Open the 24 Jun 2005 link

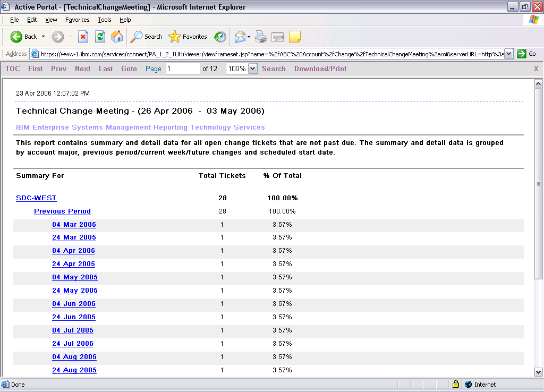click(73, 317)
